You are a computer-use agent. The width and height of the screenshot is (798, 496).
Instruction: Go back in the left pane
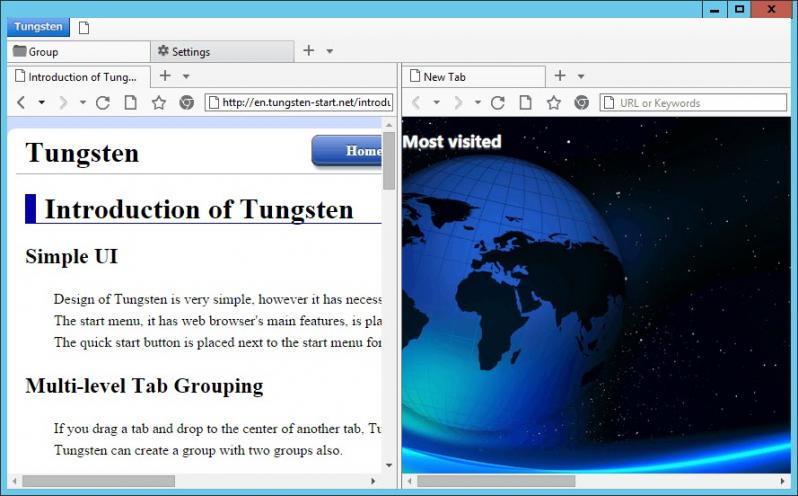pos(21,103)
